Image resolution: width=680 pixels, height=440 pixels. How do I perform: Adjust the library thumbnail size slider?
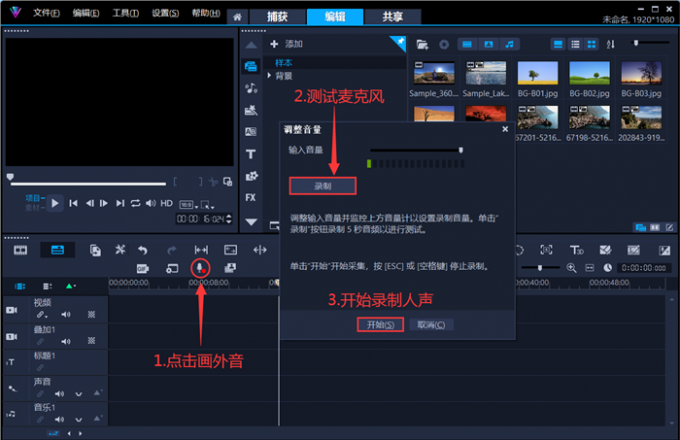(x=636, y=43)
